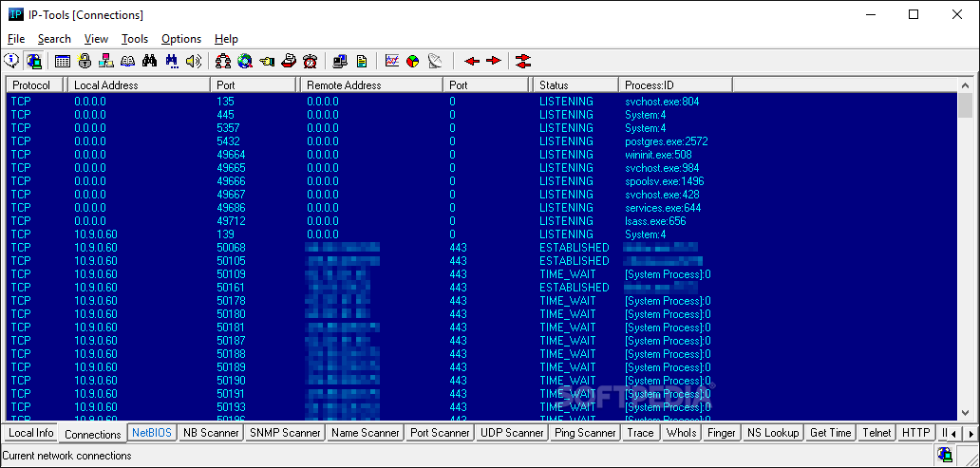The image size is (980, 468).
Task: Click the globe icon in status bar
Action: click(x=945, y=456)
